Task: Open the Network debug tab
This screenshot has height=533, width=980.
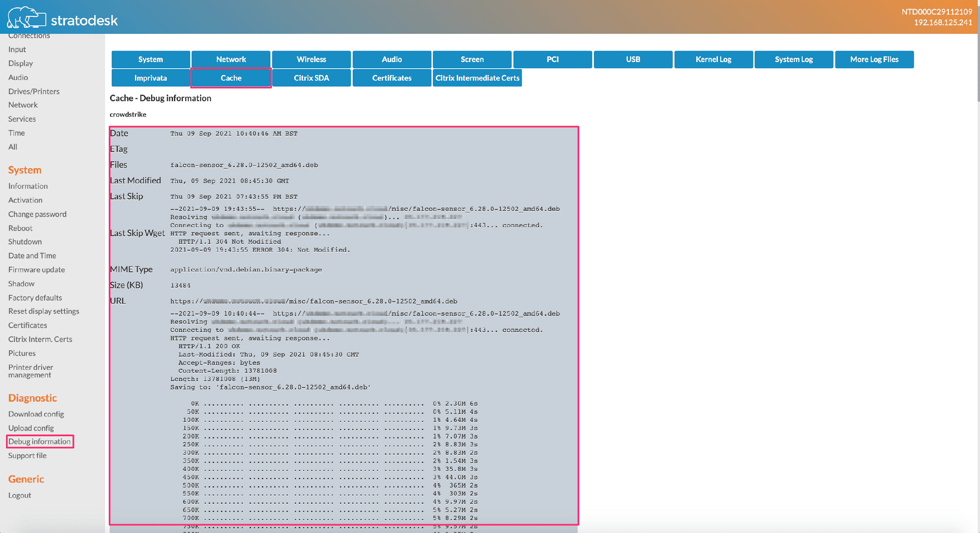Action: (231, 59)
